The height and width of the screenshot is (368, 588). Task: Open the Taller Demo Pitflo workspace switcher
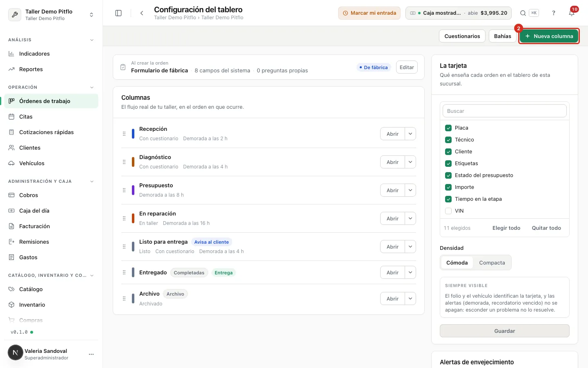[51, 15]
